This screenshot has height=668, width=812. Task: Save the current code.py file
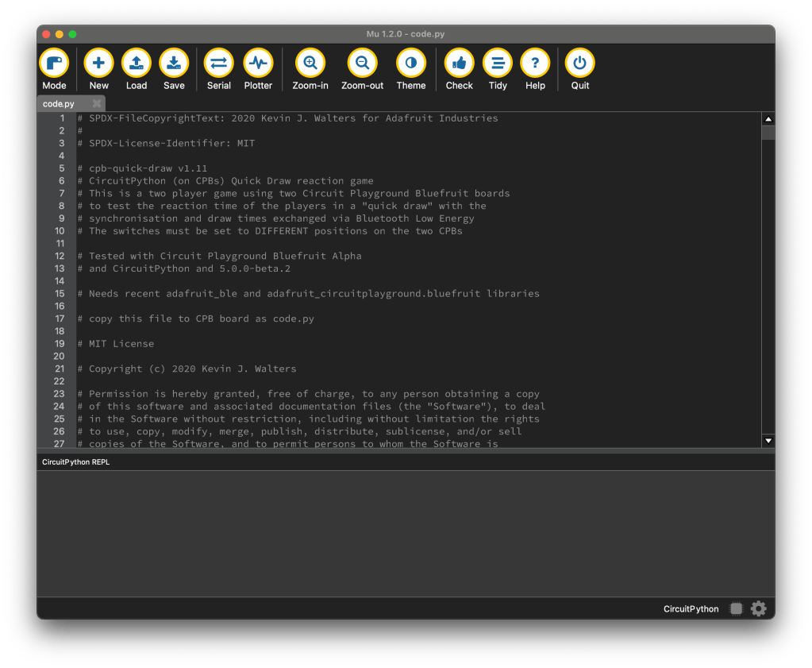pos(174,64)
